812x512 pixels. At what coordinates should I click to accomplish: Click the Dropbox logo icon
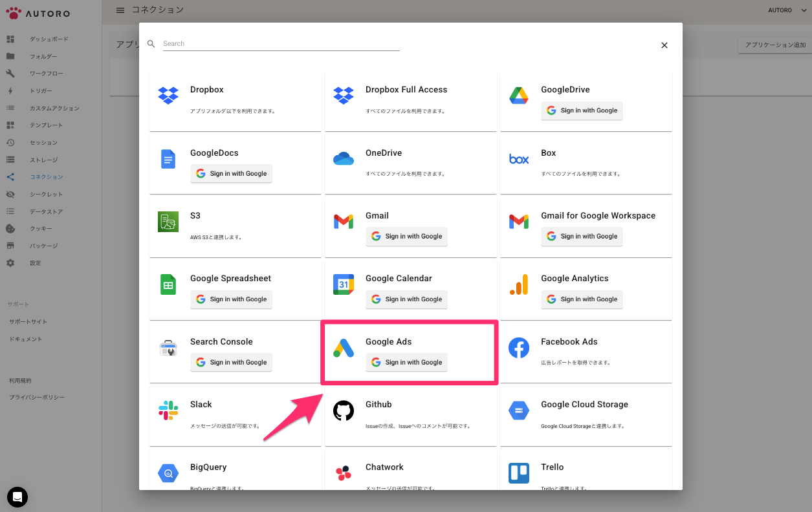coord(168,95)
